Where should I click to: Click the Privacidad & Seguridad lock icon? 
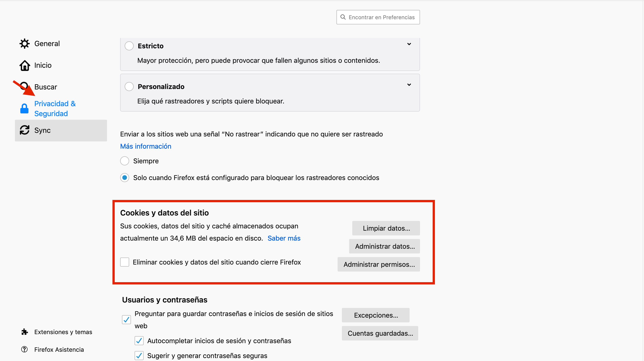pos(24,109)
